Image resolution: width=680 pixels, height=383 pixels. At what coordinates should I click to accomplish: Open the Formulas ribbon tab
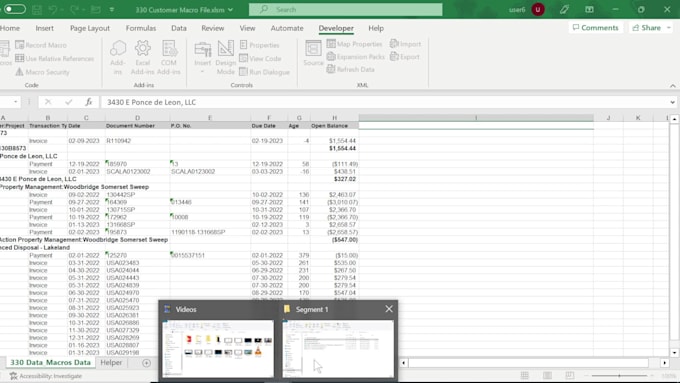coord(141,28)
